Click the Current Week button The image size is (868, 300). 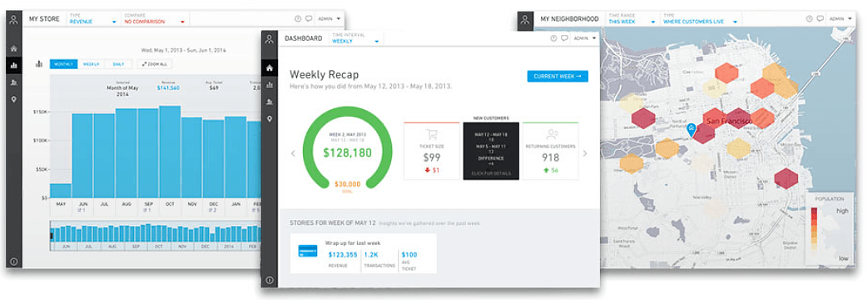click(558, 77)
